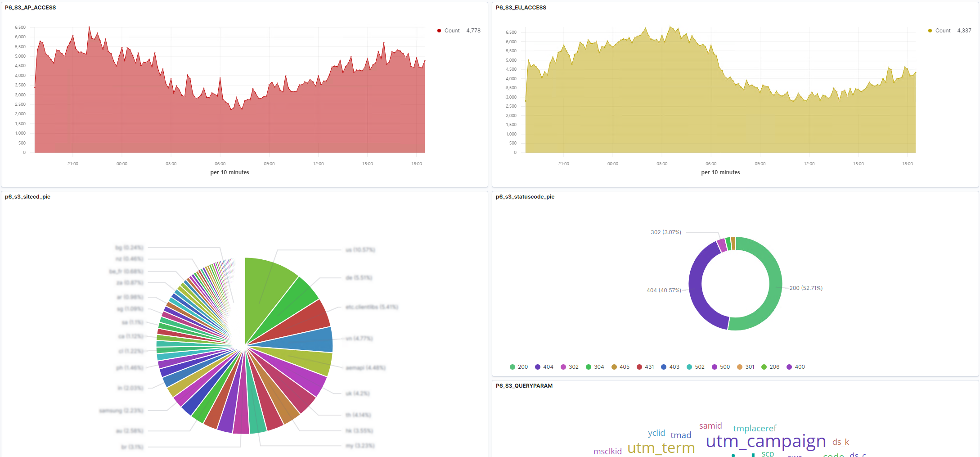Click the 'th (4.14%)' pie label
Screen dimensions: 980x457
click(x=358, y=415)
